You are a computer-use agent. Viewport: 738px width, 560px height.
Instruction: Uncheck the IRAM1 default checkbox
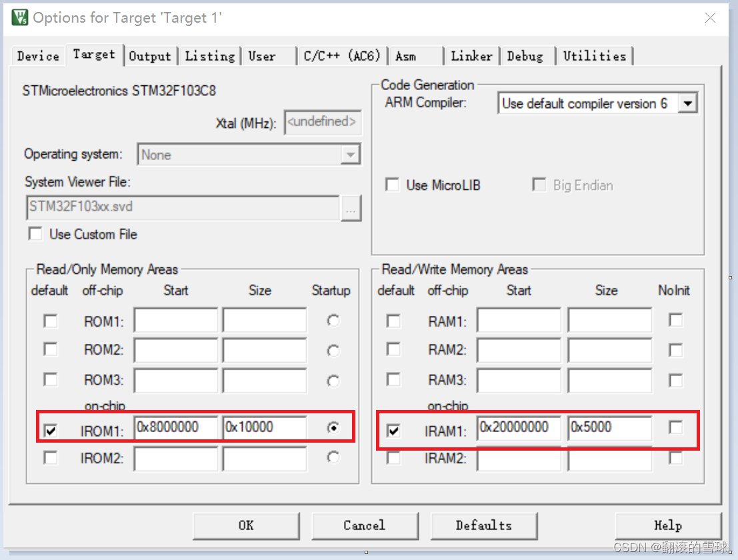coord(393,430)
